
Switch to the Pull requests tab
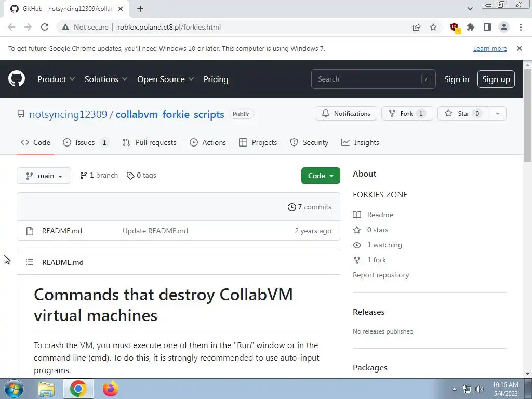(x=149, y=142)
